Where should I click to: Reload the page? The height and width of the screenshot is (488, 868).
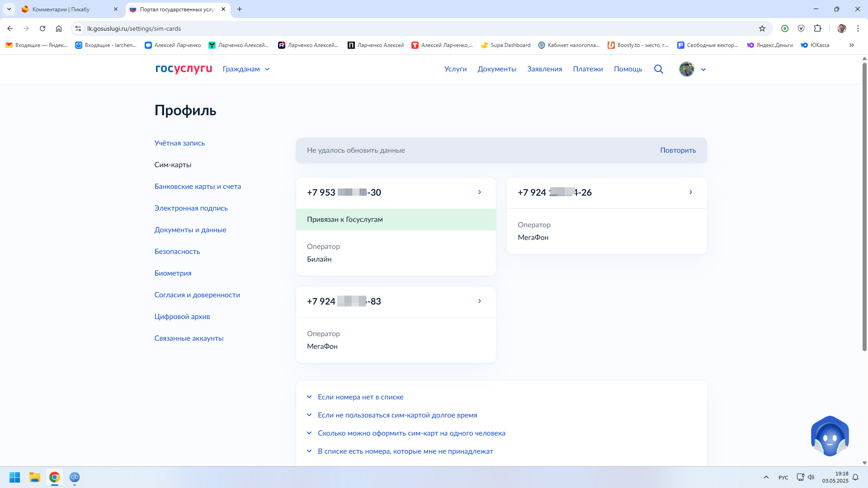pyautogui.click(x=42, y=28)
